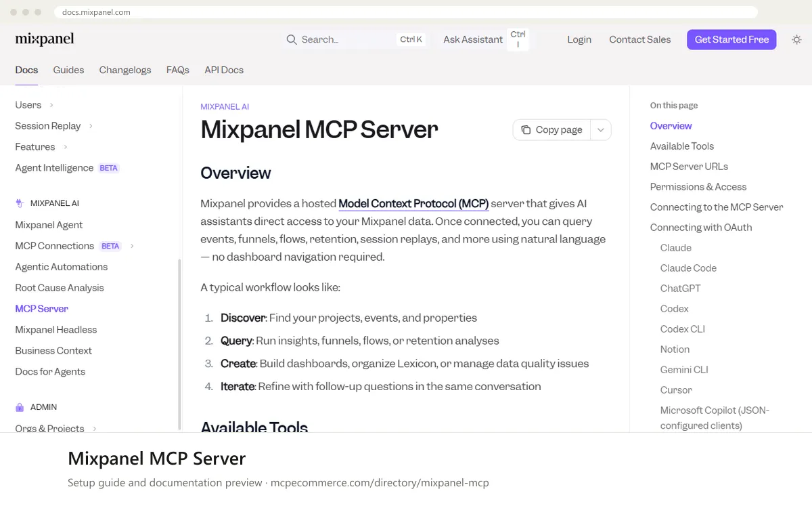Expand the MCP Connections chevron

(132, 246)
